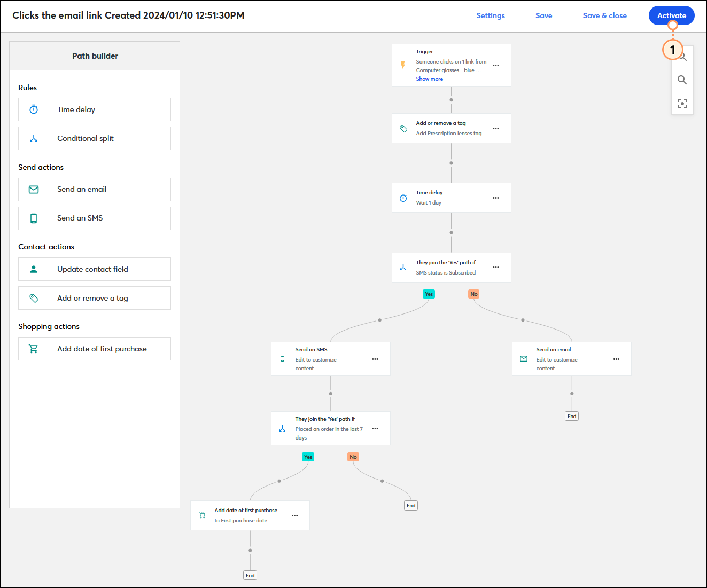This screenshot has width=707, height=588.
Task: Click the Activate button
Action: pos(671,15)
